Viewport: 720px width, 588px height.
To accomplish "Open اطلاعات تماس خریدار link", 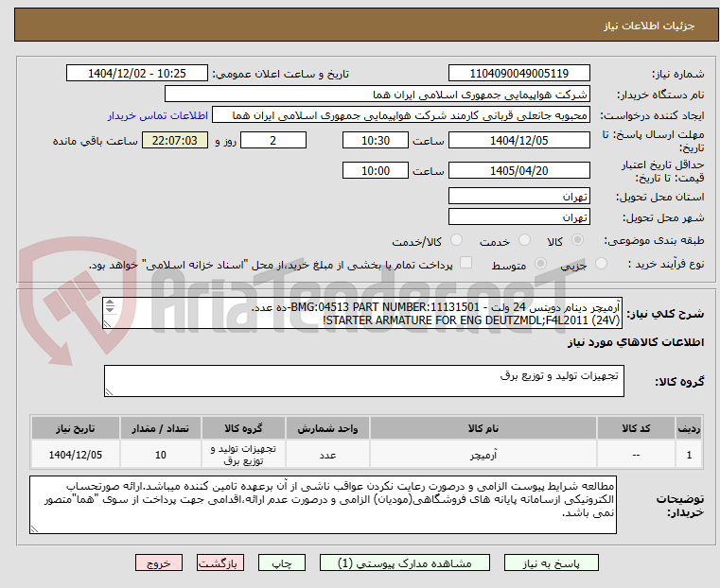I will pos(158,115).
